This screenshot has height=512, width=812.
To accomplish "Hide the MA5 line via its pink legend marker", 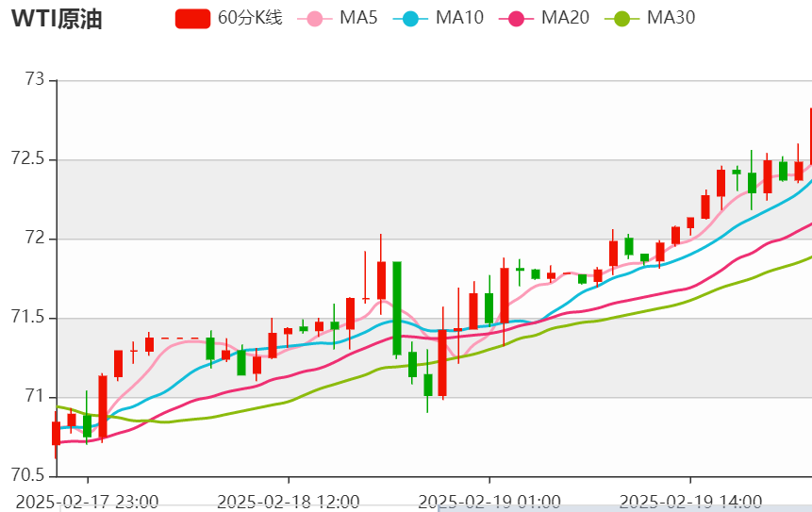I will point(313,18).
